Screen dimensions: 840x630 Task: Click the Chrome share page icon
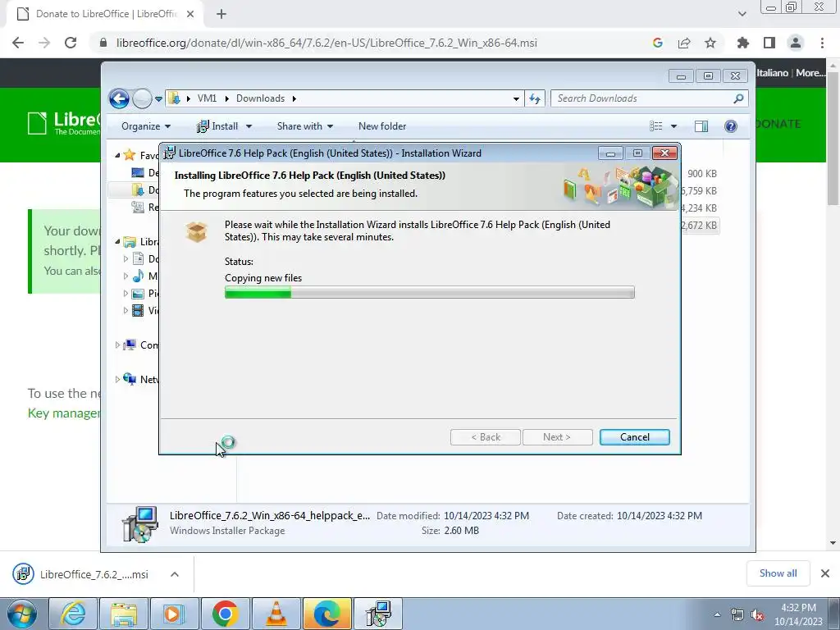click(684, 43)
